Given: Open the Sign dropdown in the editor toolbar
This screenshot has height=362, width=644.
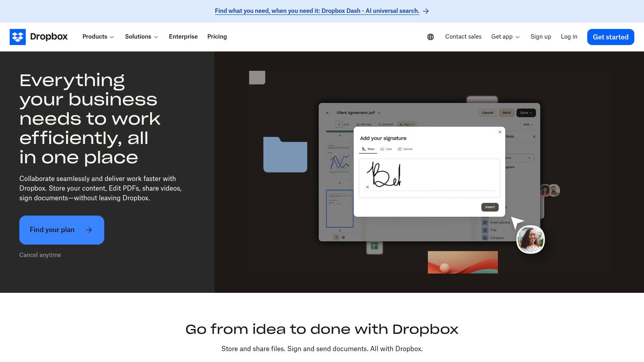Looking at the screenshot, I should point(407,125).
